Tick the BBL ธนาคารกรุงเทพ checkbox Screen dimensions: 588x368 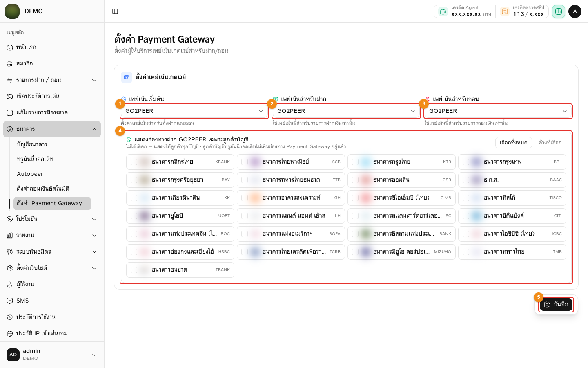point(466,162)
